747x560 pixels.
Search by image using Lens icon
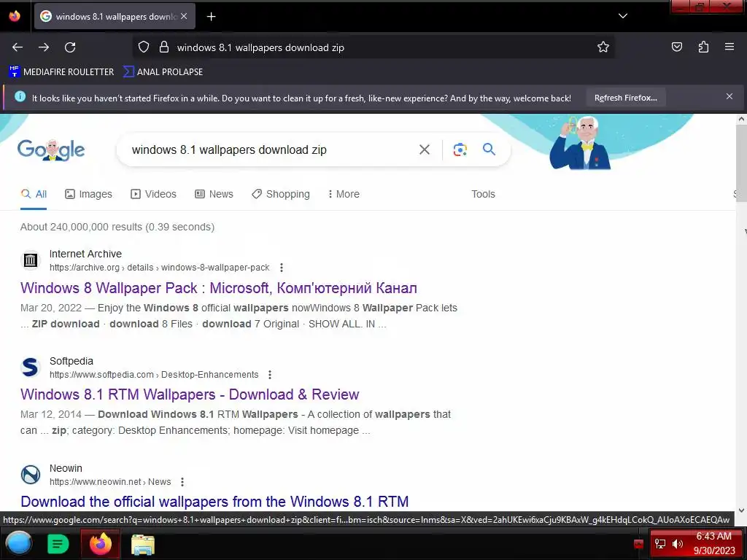coord(460,149)
